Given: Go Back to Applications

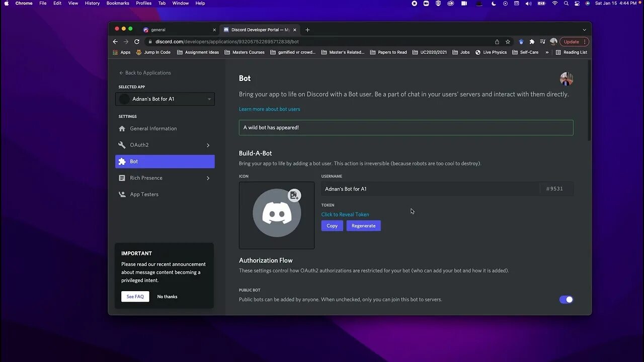Looking at the screenshot, I should (145, 73).
